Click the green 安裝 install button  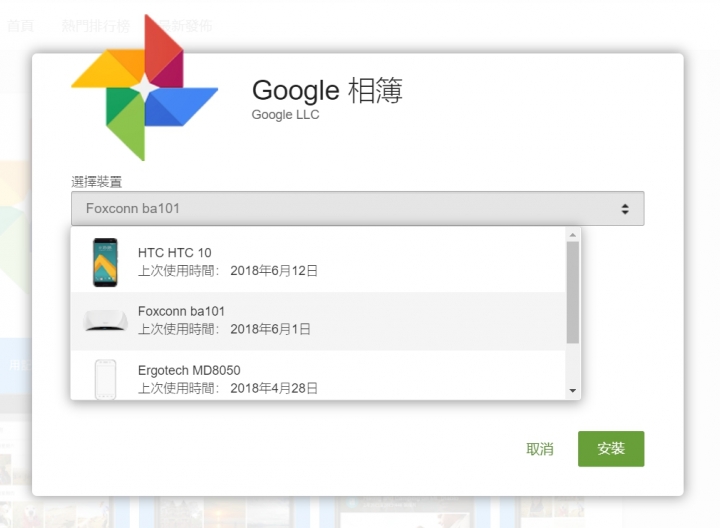611,449
